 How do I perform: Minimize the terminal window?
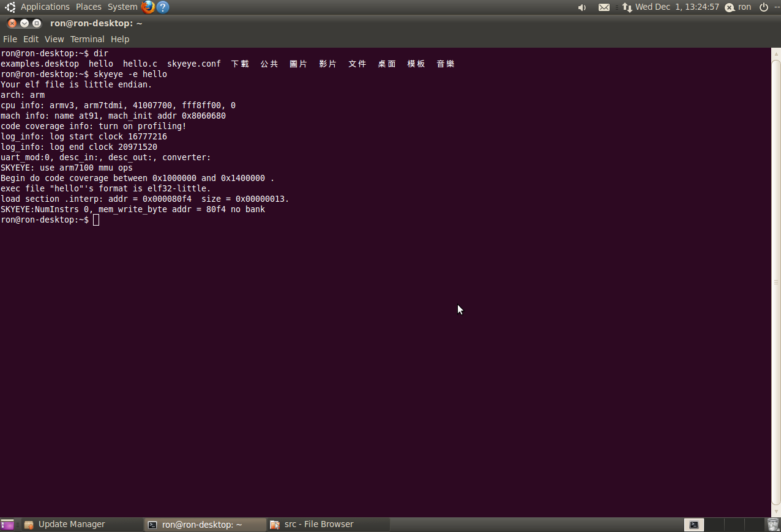(24, 23)
